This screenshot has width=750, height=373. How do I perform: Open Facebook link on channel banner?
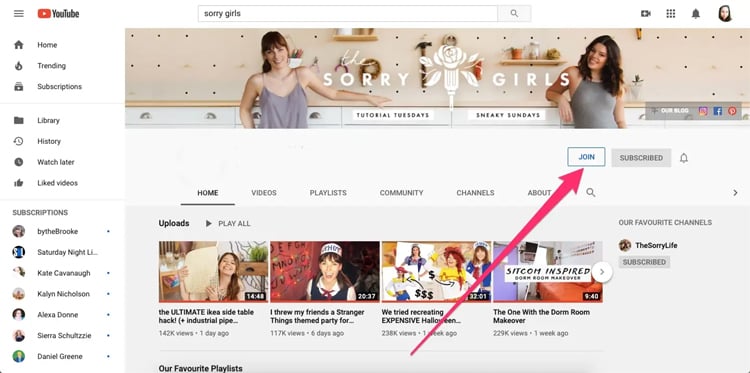click(x=717, y=111)
